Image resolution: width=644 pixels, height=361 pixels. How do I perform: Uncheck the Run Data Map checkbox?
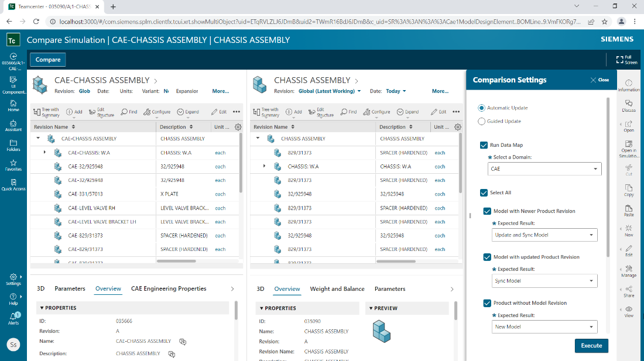[x=484, y=145]
